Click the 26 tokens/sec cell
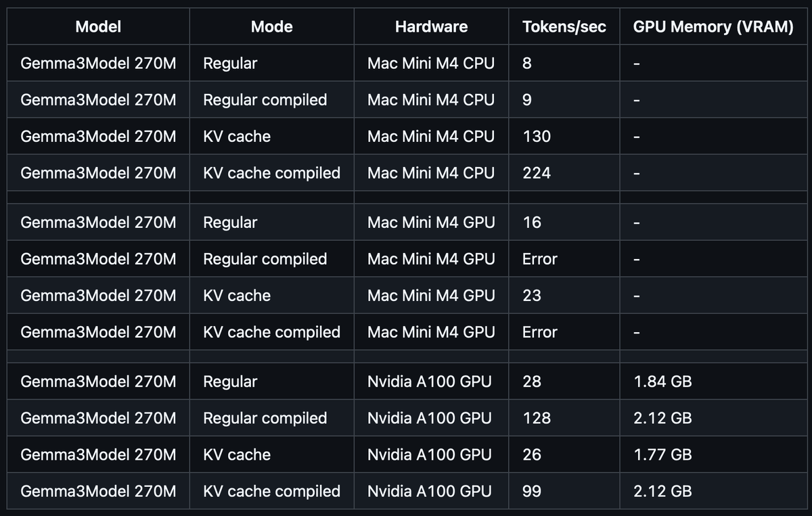This screenshot has height=516, width=812. point(532,455)
